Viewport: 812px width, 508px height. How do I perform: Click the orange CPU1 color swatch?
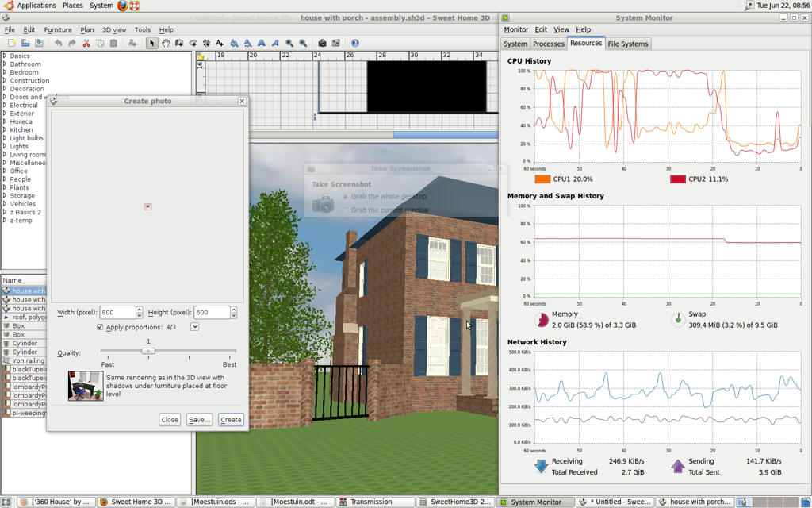[x=542, y=179]
